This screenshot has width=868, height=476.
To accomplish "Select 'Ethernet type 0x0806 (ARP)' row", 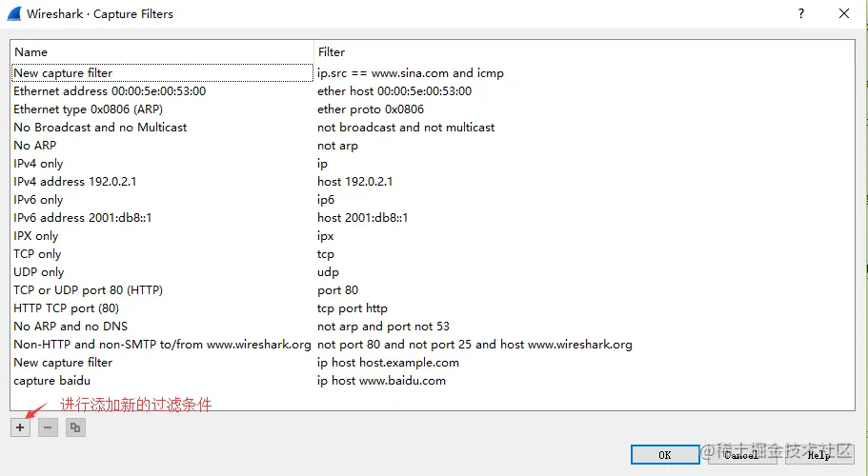I will 88,109.
